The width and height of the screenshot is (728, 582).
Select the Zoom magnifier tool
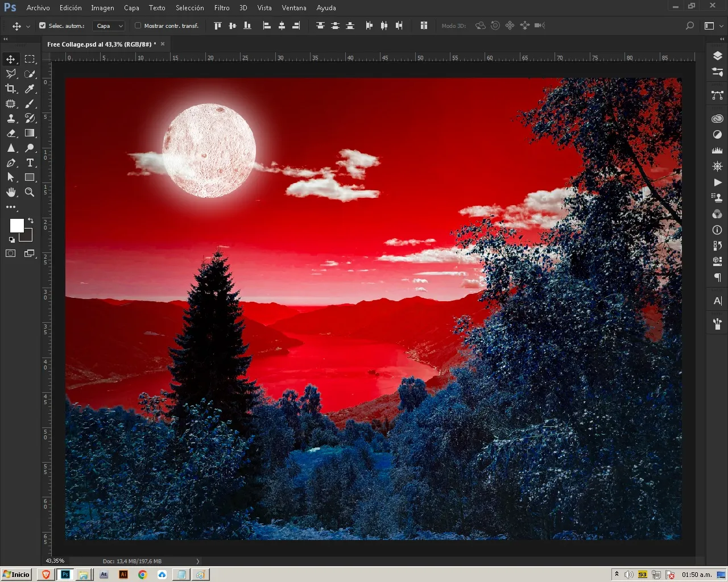(x=30, y=192)
